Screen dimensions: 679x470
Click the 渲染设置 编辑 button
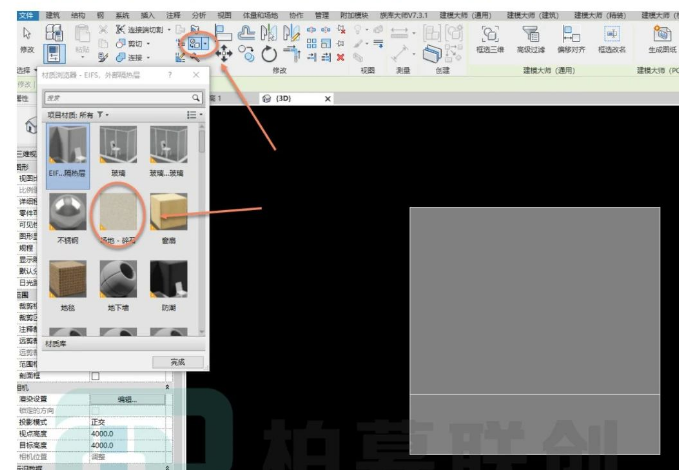[127, 399]
